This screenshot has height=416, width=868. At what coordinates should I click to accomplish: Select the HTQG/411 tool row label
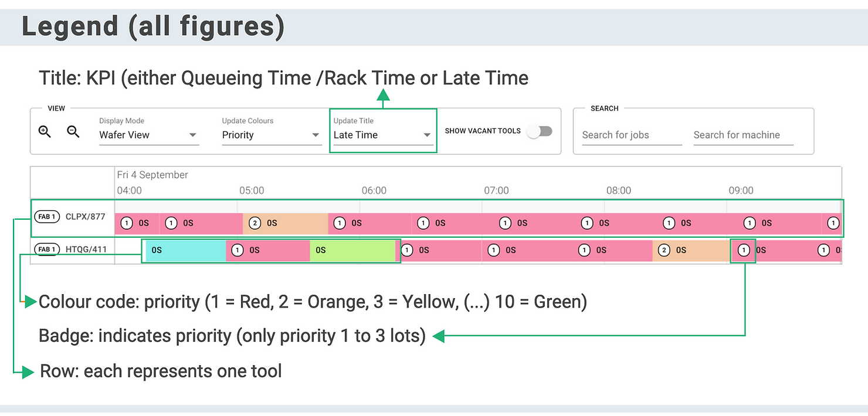[x=86, y=250]
